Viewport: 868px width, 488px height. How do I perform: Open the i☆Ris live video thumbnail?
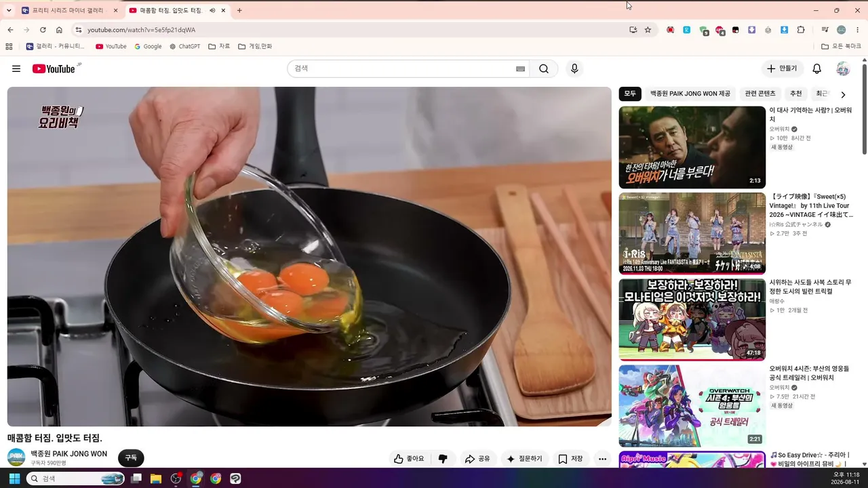click(x=692, y=233)
